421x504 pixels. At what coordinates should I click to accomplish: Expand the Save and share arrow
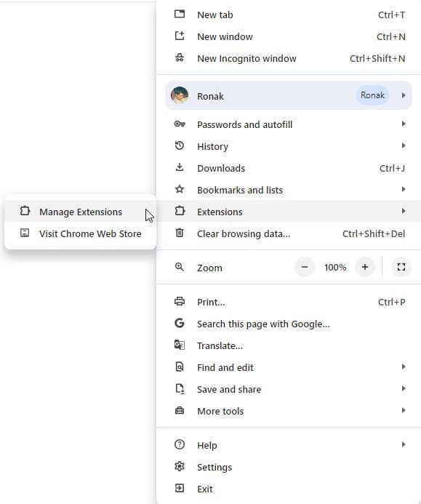click(x=404, y=388)
